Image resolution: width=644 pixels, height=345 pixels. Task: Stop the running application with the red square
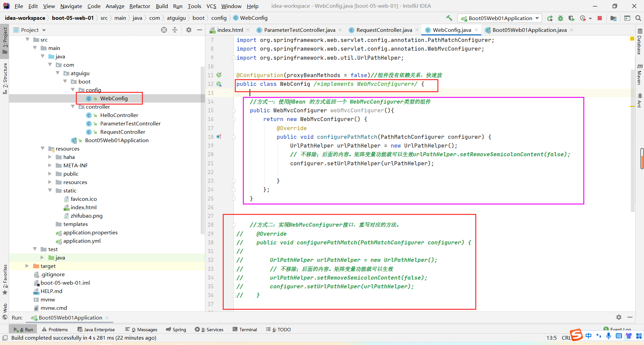pos(600,18)
